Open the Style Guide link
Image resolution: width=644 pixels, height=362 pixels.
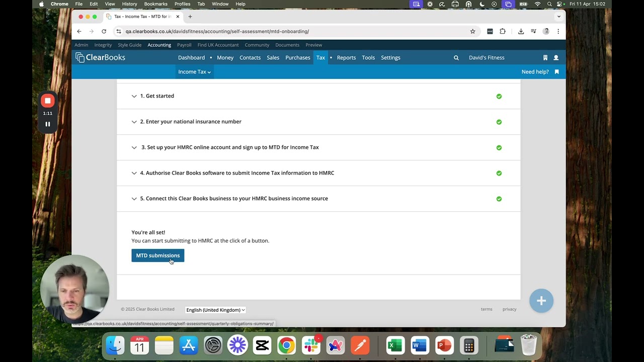[130, 45]
